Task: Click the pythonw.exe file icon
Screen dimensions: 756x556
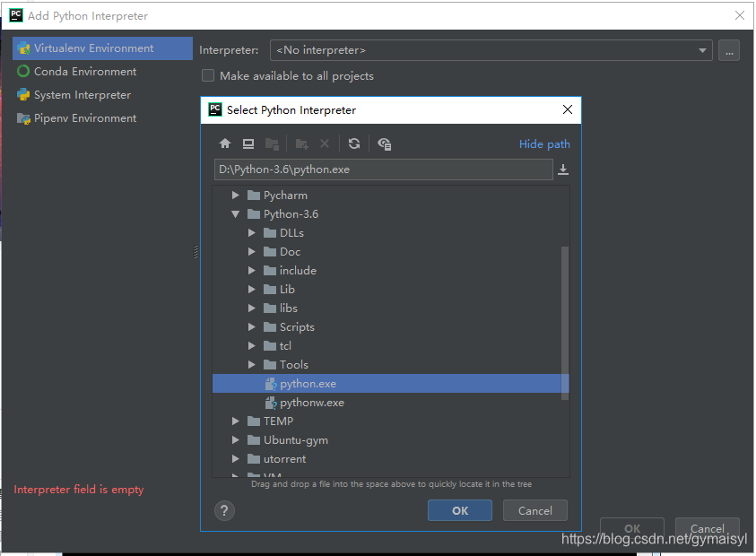Action: coord(271,403)
